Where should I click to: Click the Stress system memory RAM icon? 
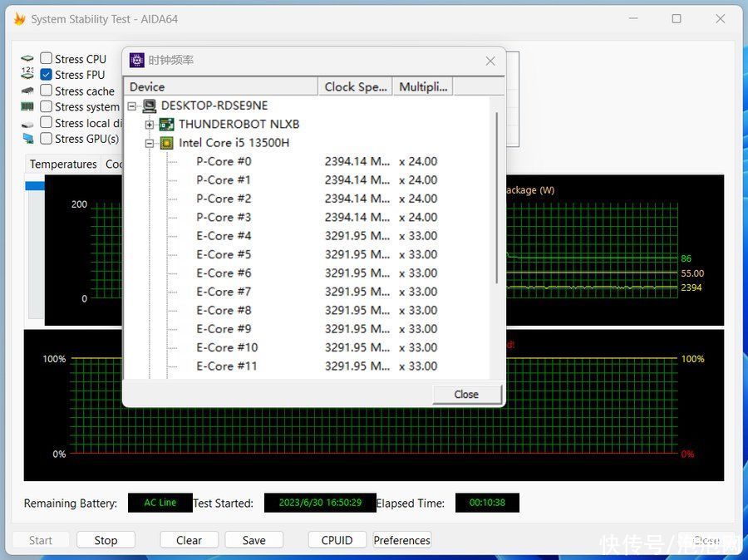(27, 106)
